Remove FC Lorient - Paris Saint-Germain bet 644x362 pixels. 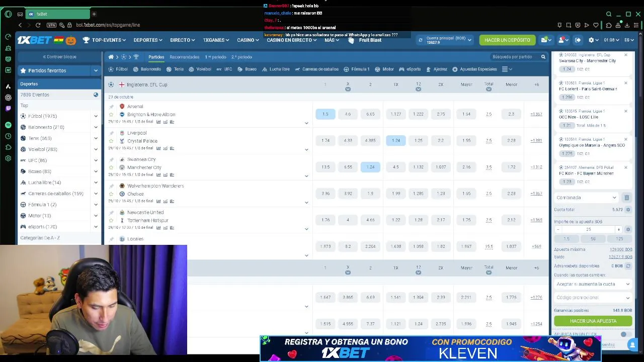626,83
